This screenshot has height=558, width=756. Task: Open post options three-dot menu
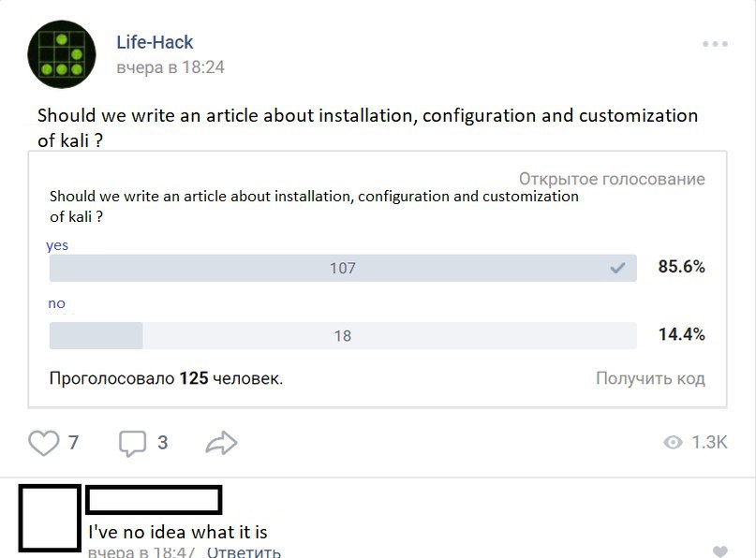click(x=715, y=44)
